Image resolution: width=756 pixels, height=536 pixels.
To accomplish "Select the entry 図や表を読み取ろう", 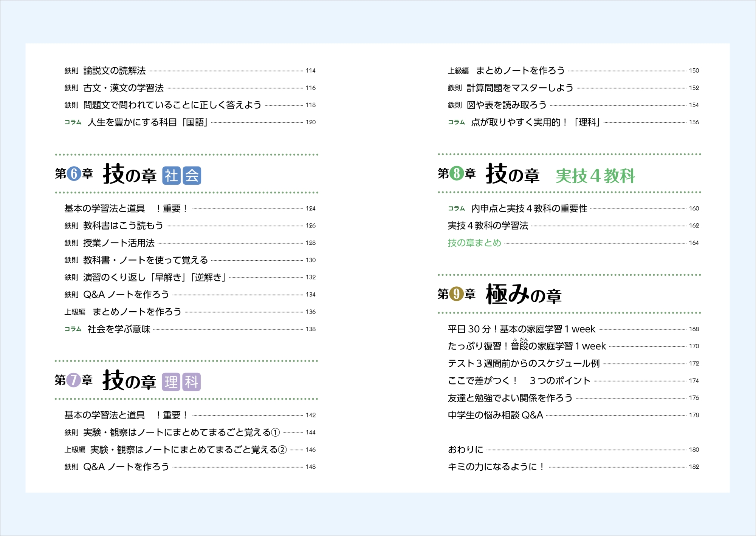I will [507, 105].
